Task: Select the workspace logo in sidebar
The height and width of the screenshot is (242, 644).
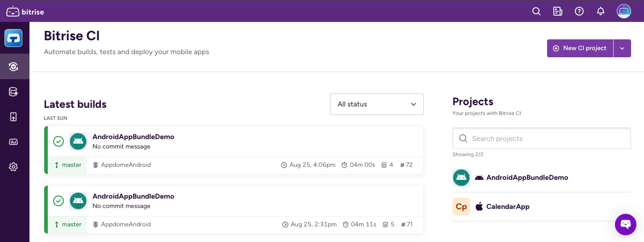Action: (x=13, y=38)
